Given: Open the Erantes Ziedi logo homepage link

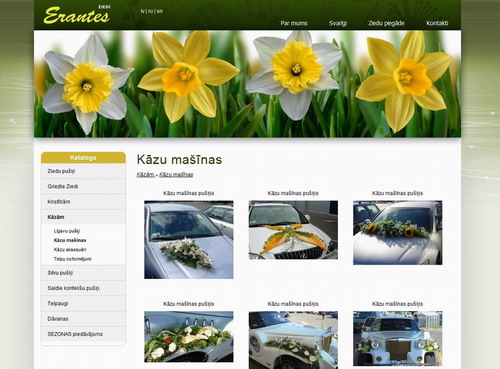Looking at the screenshot, I should [77, 15].
